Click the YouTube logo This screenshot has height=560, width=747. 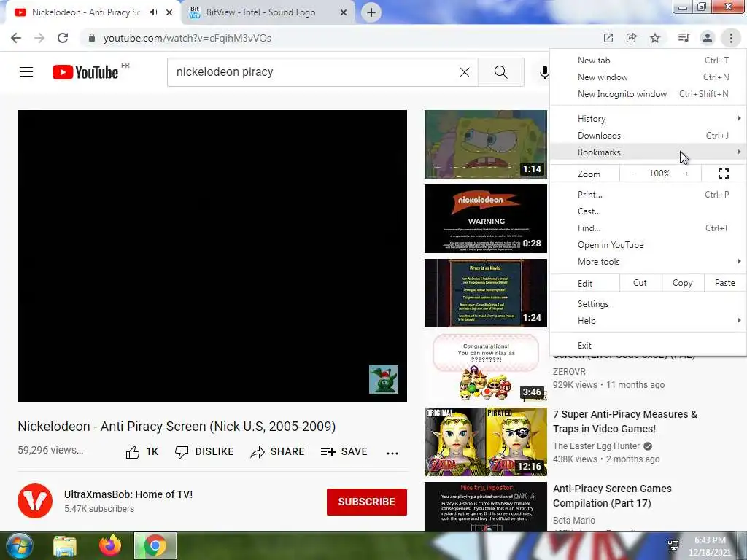[x=86, y=72]
